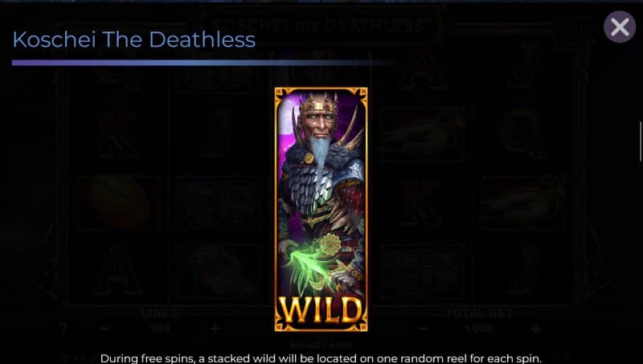Click the Koschei The Deathless heading text

pos(134,39)
